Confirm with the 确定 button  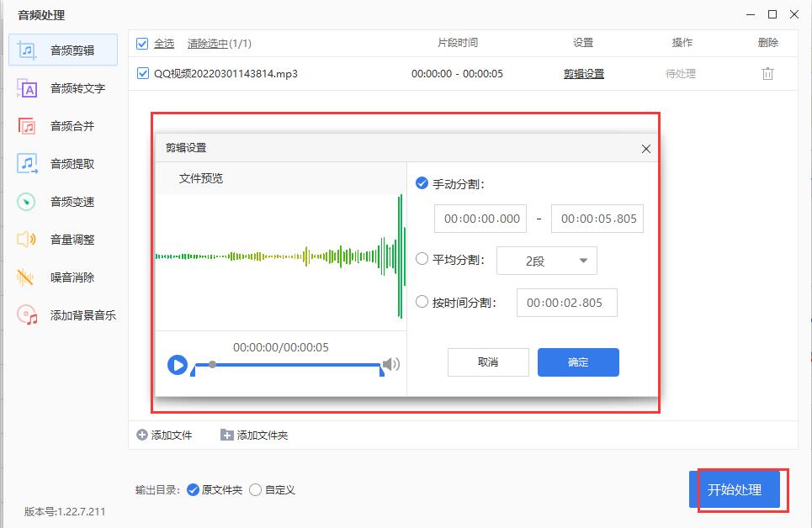coord(578,362)
